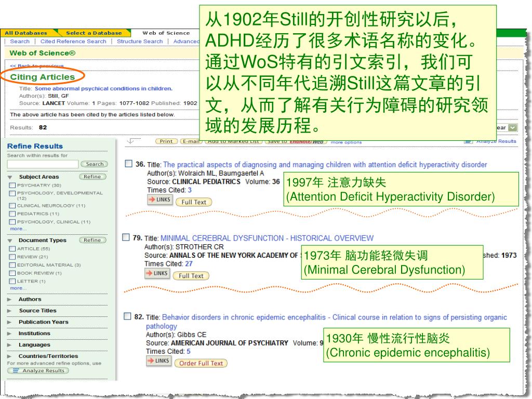This screenshot has width=532, height=399.
Task: Click Full Text button for result 79
Action: pos(191,276)
